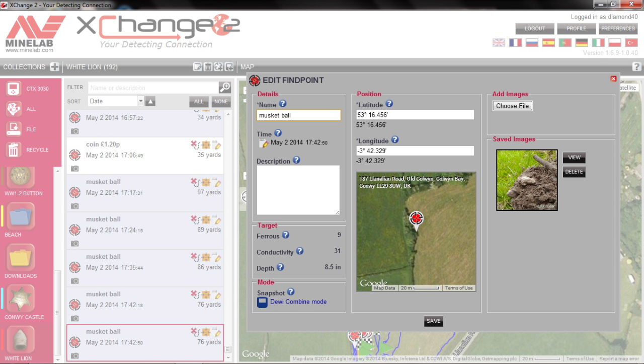Viewport: 644px width, 364px height.
Task: Edit musket ball 17:35:44 with pencil icon
Action: [218, 258]
